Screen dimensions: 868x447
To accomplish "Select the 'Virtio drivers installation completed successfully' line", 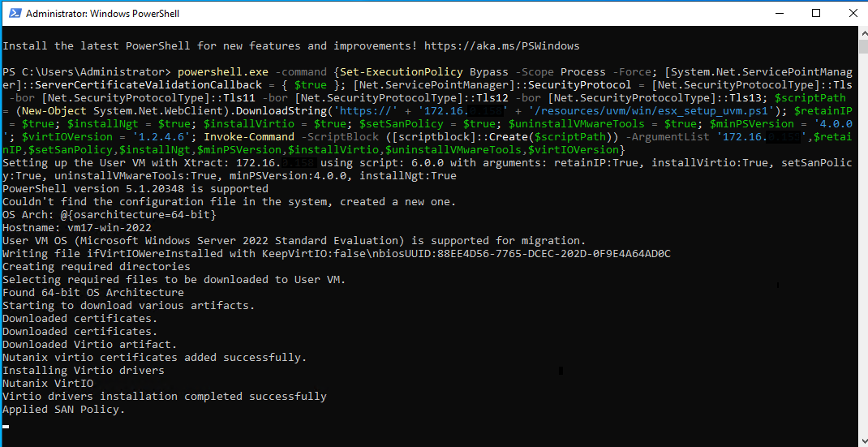I will coord(164,397).
